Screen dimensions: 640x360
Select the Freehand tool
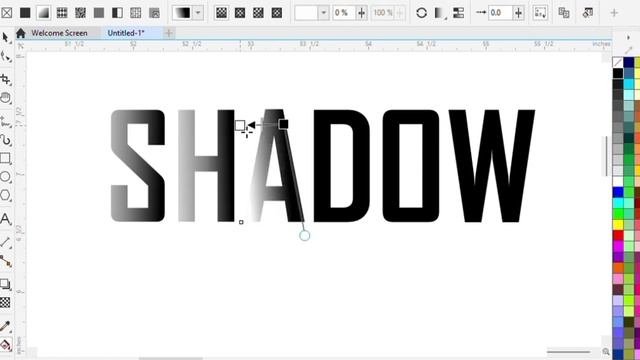click(x=6, y=121)
